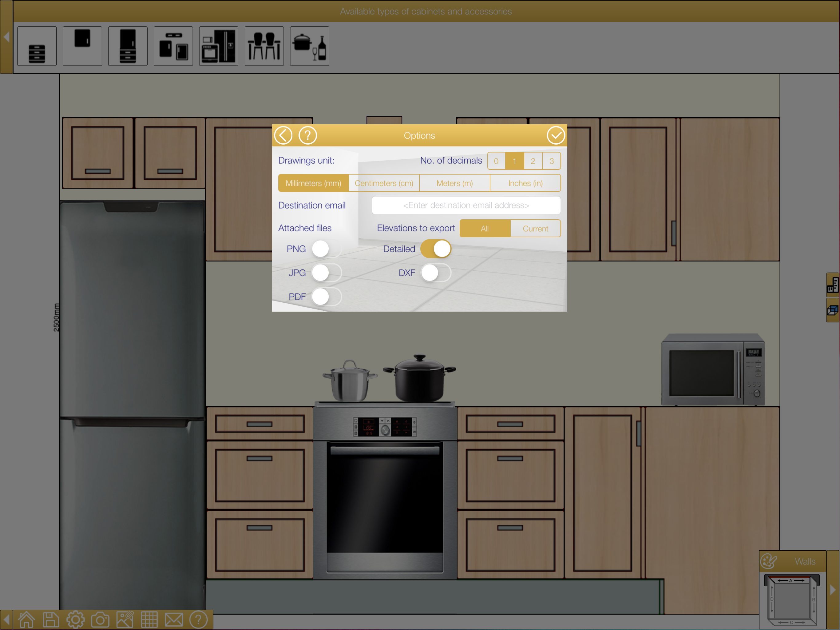Image resolution: width=840 pixels, height=630 pixels.
Task: Click the help question mark in the bottom toolbar
Action: [198, 620]
